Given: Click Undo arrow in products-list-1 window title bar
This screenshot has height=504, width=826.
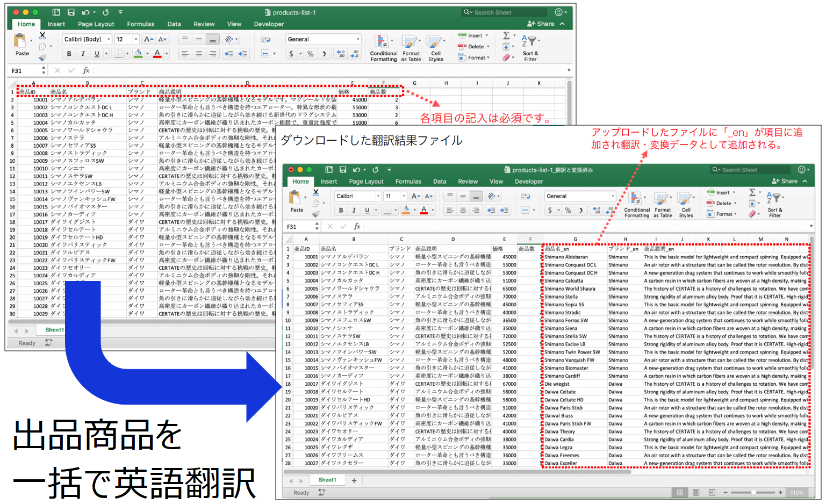Looking at the screenshot, I should tap(85, 12).
